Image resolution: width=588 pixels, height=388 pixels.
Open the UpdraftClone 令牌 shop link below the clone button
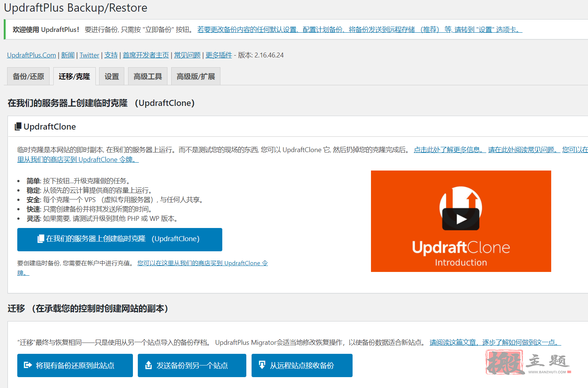[x=202, y=263]
